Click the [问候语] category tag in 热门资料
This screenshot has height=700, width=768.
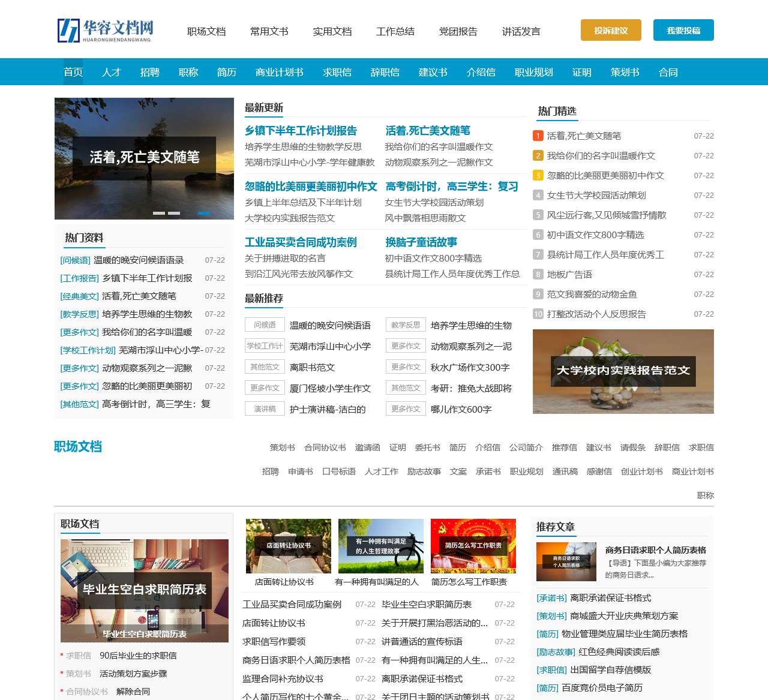click(x=76, y=260)
